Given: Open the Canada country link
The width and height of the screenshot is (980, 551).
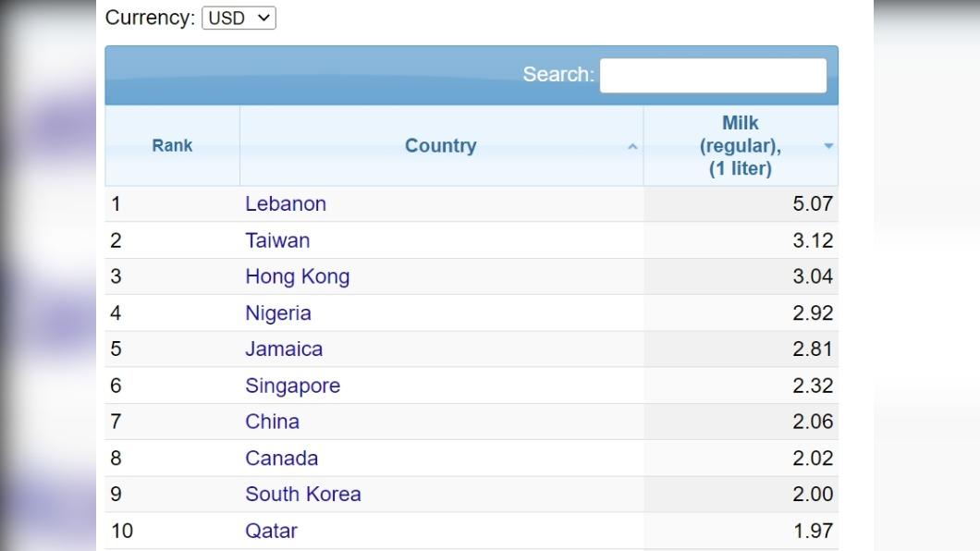Looking at the screenshot, I should (x=281, y=458).
